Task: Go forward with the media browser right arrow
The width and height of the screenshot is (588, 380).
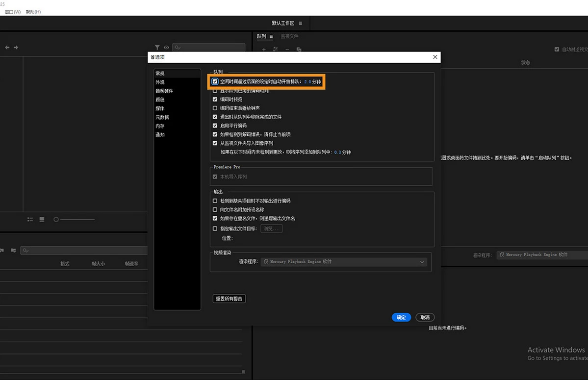Action: click(x=16, y=48)
